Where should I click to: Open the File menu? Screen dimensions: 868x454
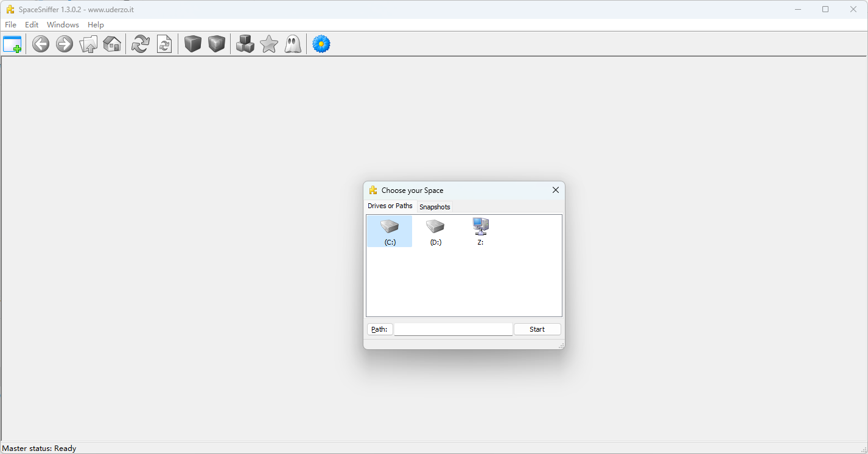10,25
